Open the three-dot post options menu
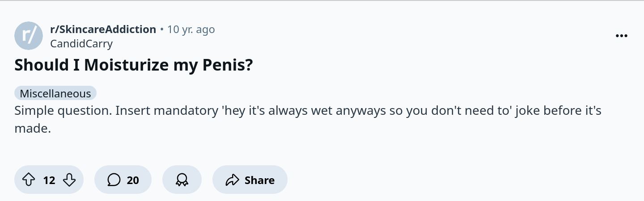 click(622, 36)
